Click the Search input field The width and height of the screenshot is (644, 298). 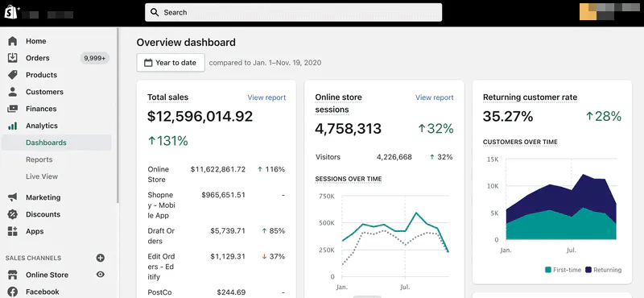click(x=293, y=12)
